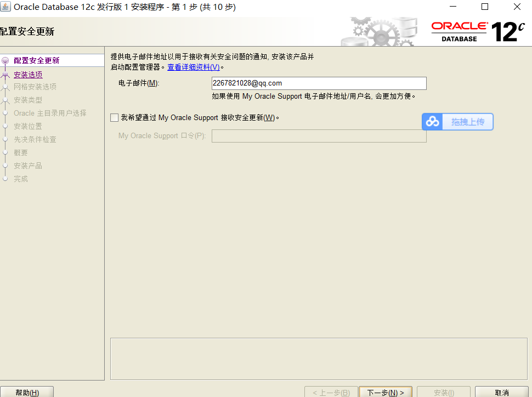Click the disabled 安装(I) button
This screenshot has height=397, width=532.
click(x=444, y=392)
